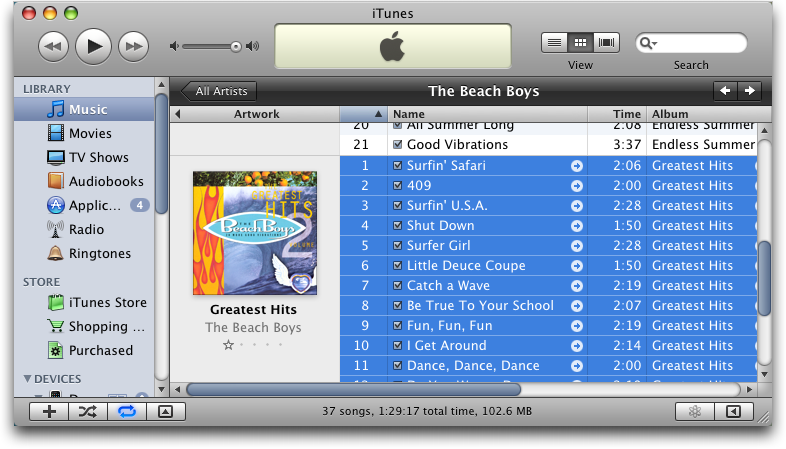Image resolution: width=786 pixels, height=449 pixels.
Task: Click the Genius atom button
Action: (695, 412)
